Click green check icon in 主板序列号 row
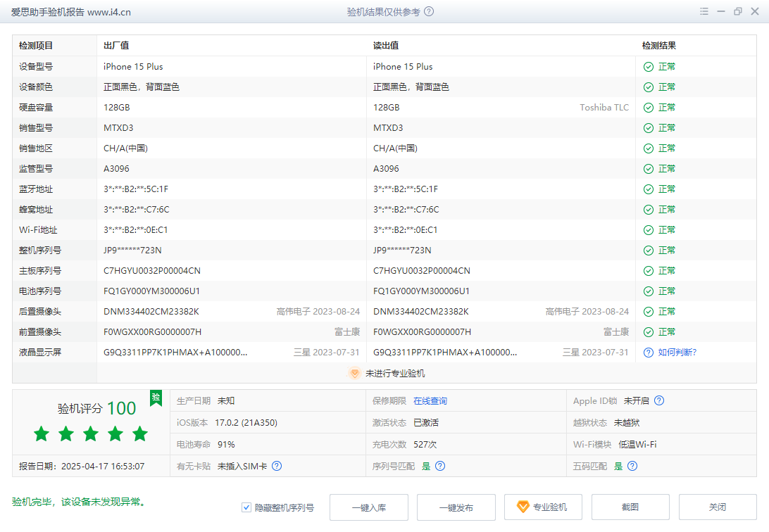This screenshot has width=769, height=532. click(649, 271)
